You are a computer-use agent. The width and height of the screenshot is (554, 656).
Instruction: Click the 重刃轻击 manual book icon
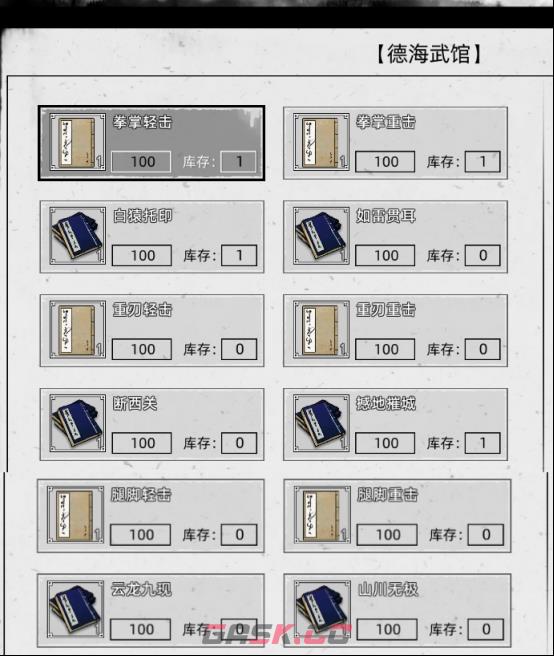[77, 329]
